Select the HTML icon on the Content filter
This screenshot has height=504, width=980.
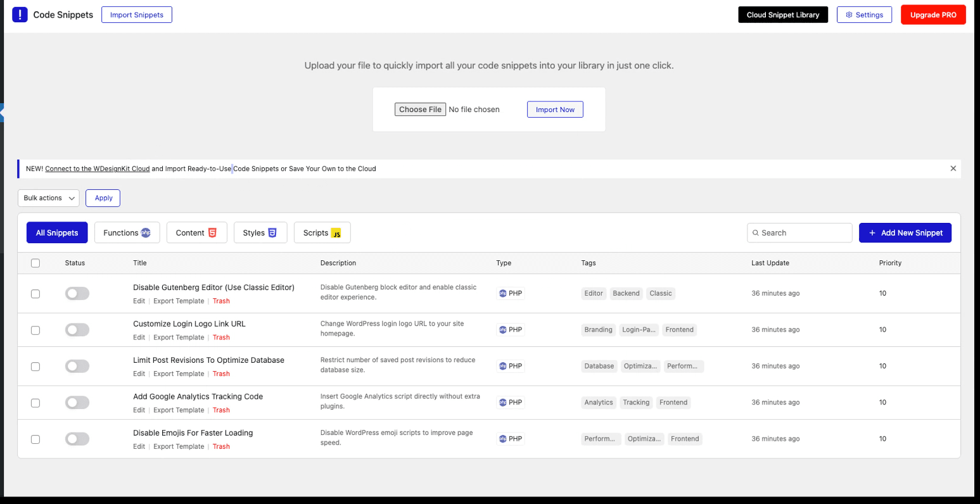[213, 232]
